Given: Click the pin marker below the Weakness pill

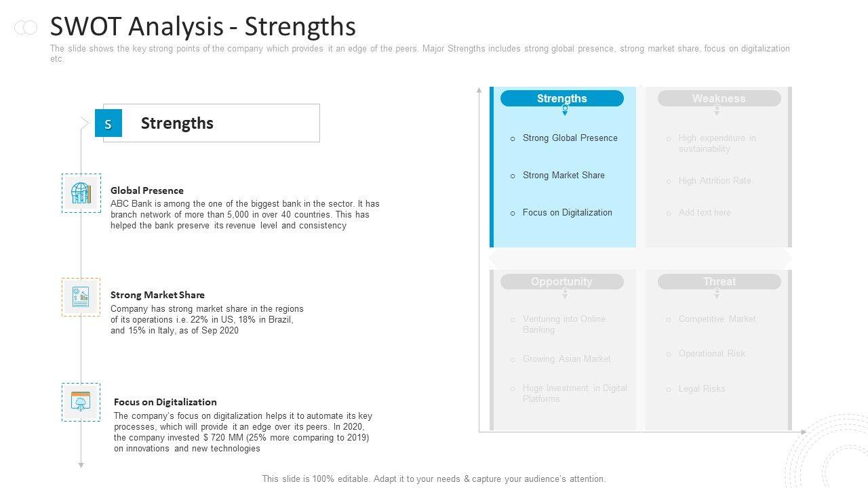Looking at the screenshot, I should pos(717,110).
